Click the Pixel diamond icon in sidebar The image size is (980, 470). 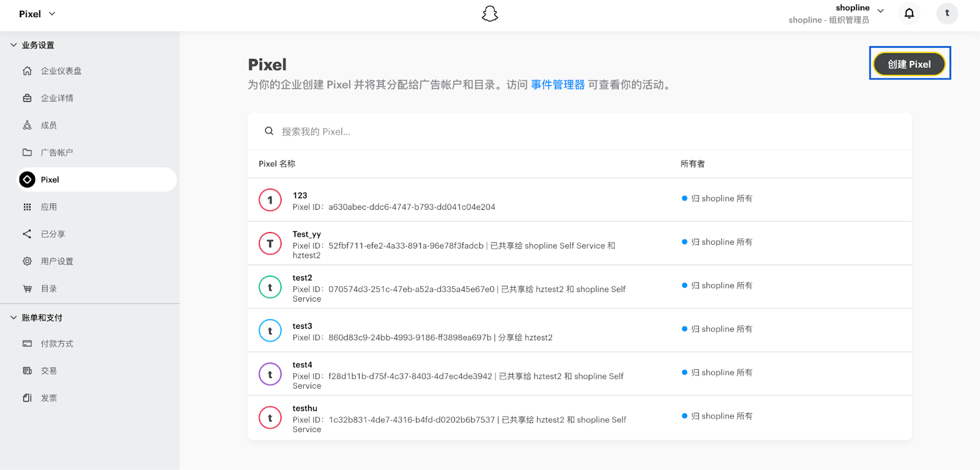tap(27, 179)
